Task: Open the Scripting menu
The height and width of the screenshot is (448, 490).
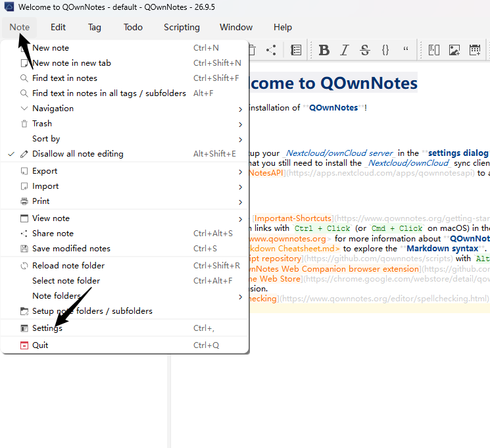Action: click(182, 28)
